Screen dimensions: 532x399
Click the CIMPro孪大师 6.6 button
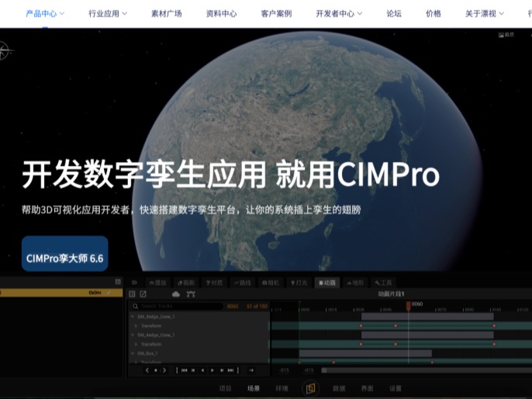click(65, 253)
